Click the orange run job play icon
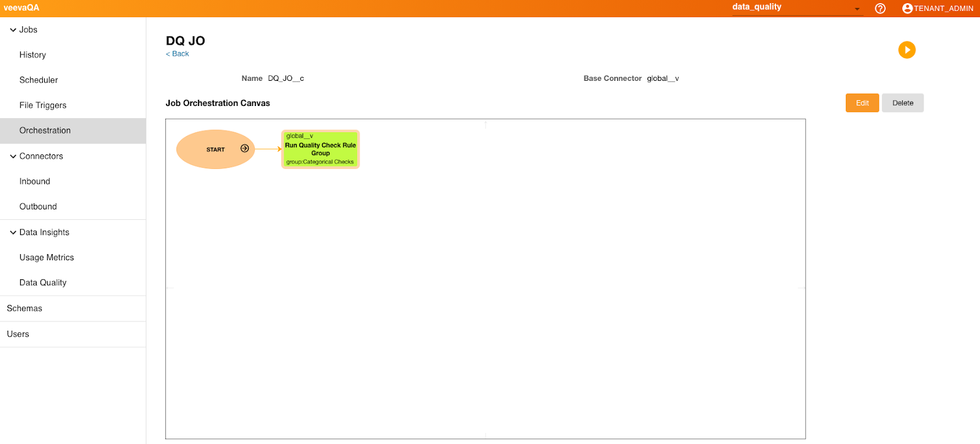980x444 pixels. coord(907,50)
